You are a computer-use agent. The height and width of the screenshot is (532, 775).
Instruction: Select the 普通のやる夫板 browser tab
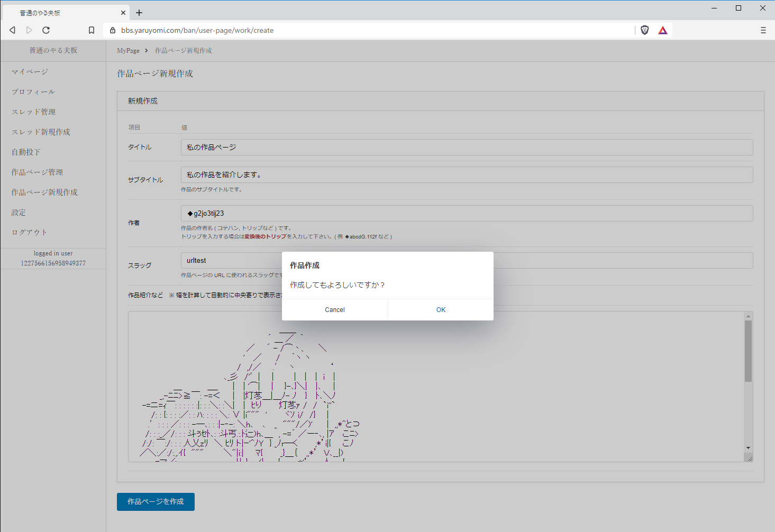(58, 13)
